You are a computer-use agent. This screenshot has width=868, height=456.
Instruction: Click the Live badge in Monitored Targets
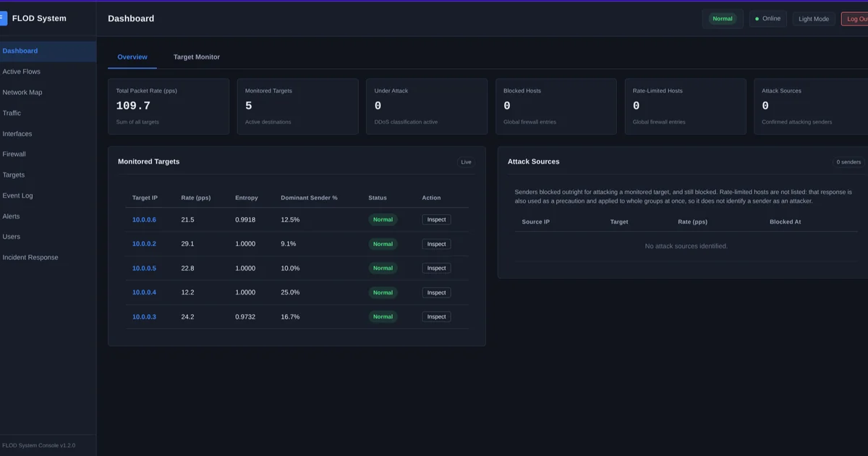click(x=466, y=162)
